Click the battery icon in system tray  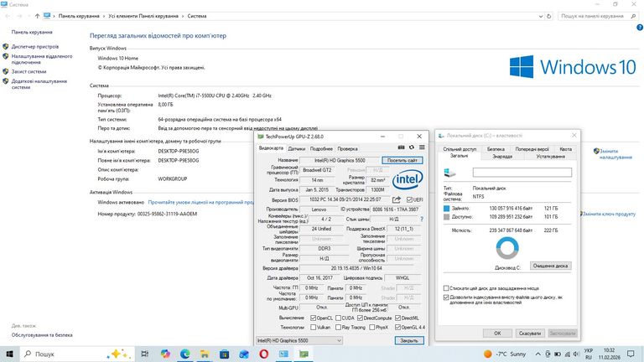point(558,354)
